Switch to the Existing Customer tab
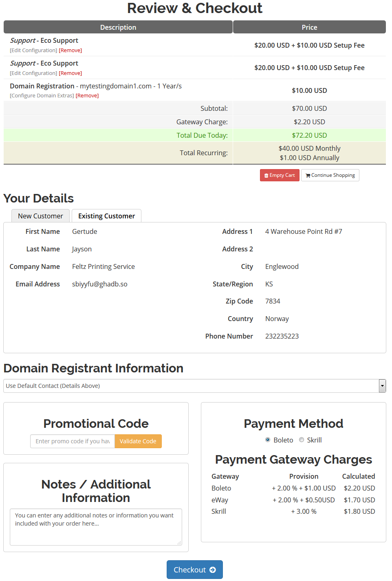 (x=106, y=216)
